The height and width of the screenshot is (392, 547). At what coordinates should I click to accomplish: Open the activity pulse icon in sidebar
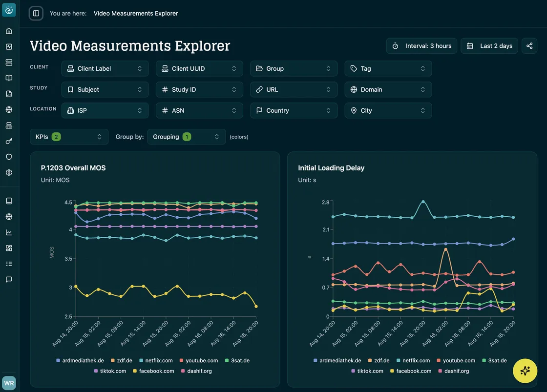[x=9, y=46]
